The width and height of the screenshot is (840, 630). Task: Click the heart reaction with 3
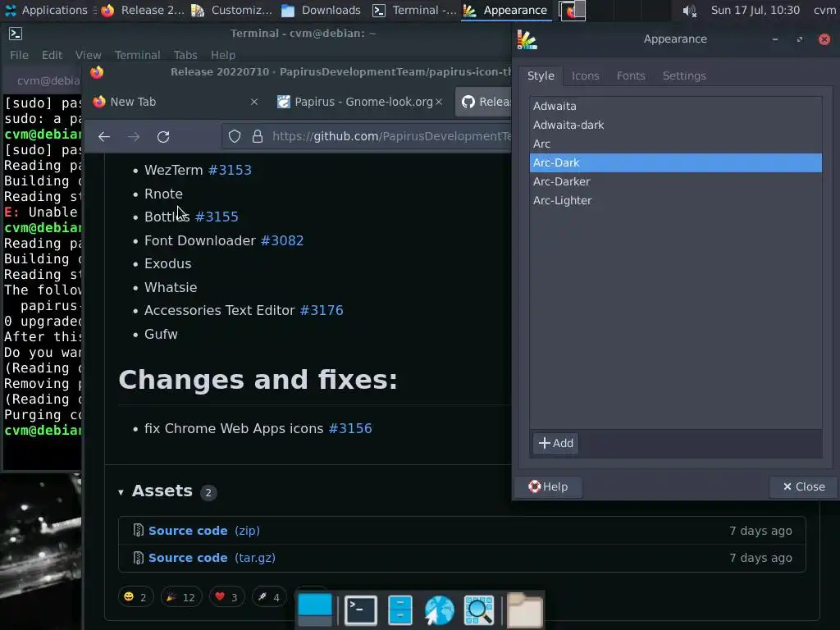(x=226, y=597)
